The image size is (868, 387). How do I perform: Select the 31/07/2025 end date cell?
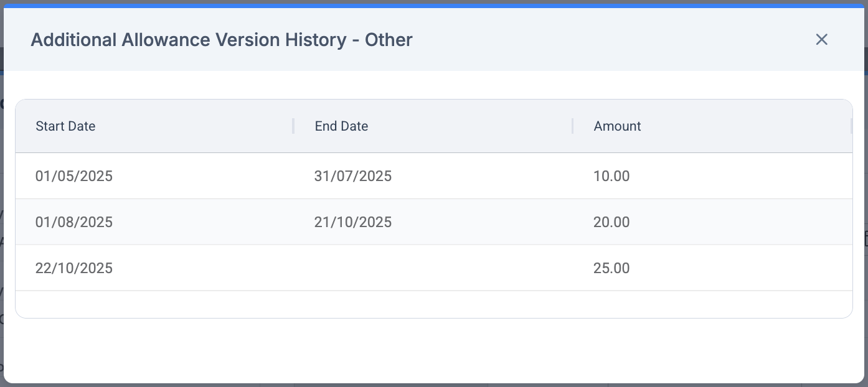click(353, 176)
